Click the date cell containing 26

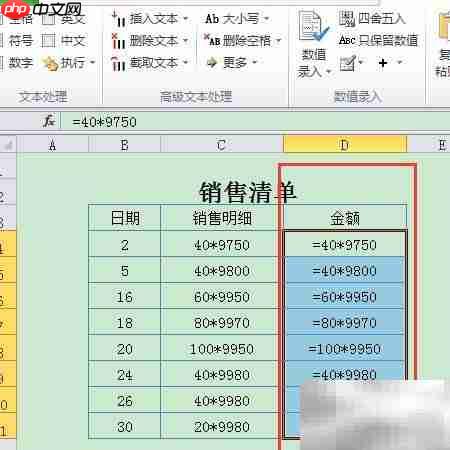click(x=125, y=401)
